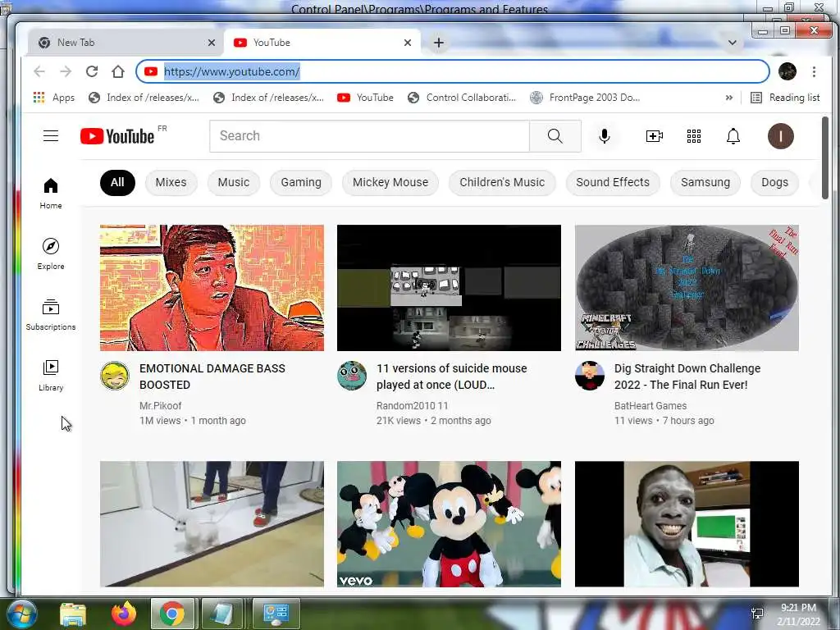This screenshot has width=840, height=630.
Task: Open BatHeart Games channel avatar
Action: click(590, 376)
